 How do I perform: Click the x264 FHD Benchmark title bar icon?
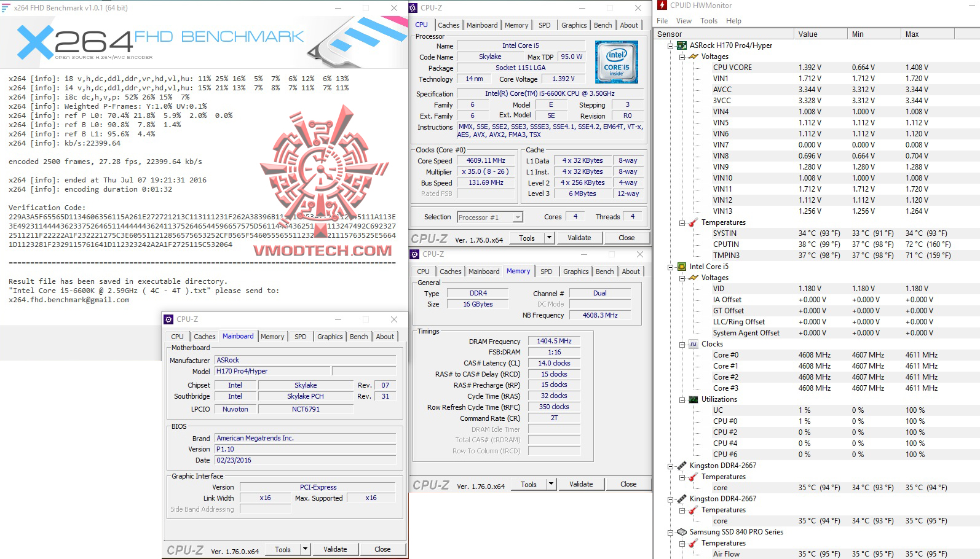click(6, 8)
